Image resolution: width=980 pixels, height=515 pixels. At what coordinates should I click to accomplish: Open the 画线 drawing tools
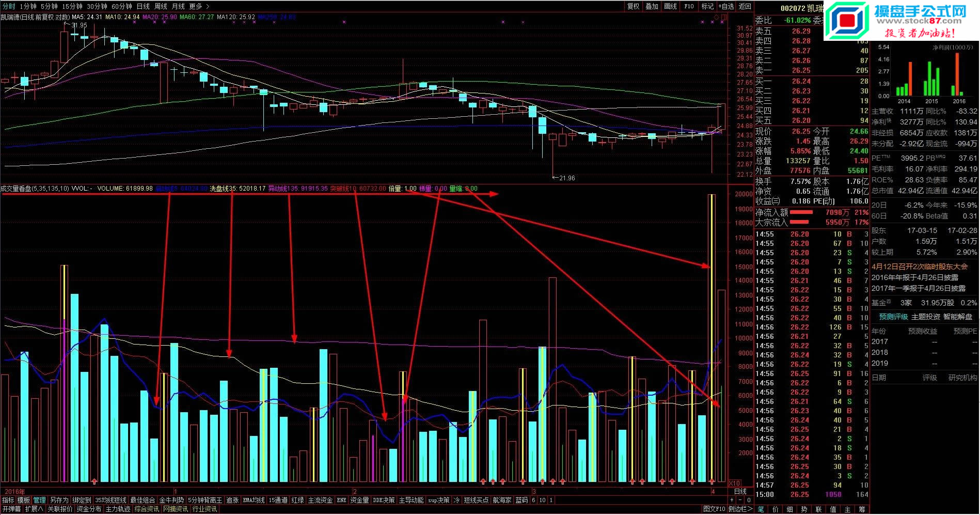coord(670,6)
